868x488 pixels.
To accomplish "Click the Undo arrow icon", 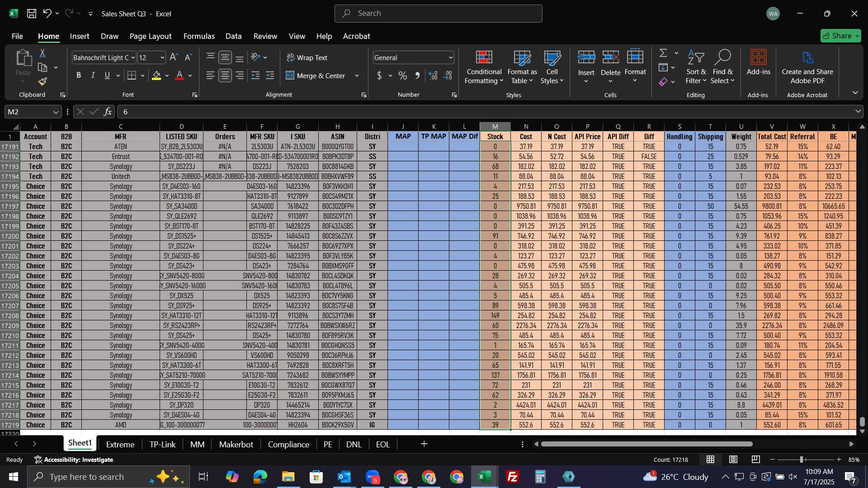I will pos(47,14).
